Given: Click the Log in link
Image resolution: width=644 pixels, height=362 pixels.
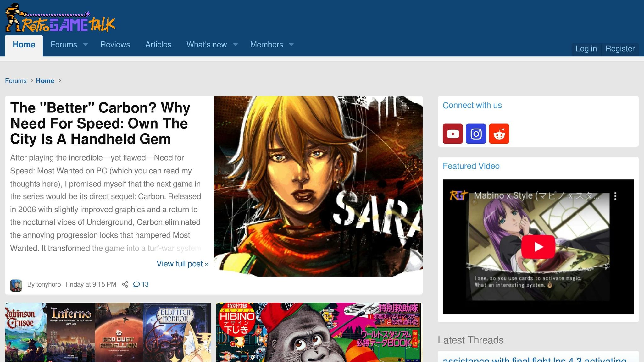Looking at the screenshot, I should click(586, 49).
